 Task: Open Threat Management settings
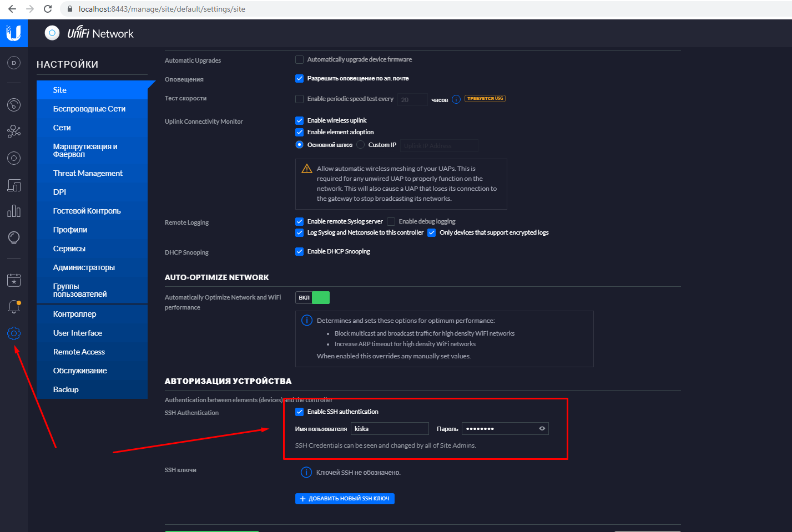click(x=92, y=173)
